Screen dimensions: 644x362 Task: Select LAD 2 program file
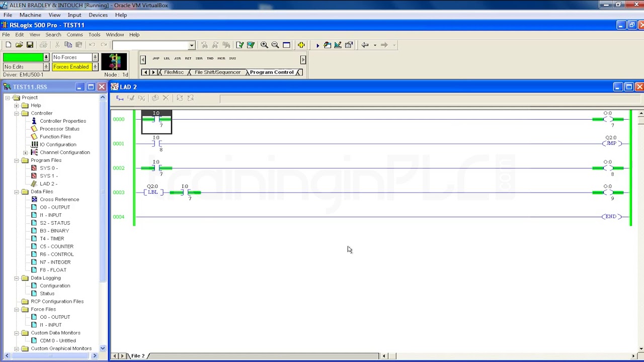tap(48, 184)
